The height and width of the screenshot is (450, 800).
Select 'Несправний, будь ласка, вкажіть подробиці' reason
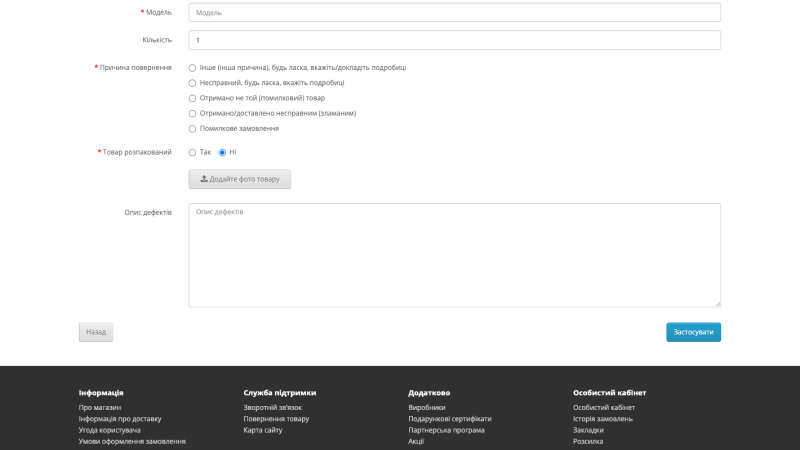(192, 83)
